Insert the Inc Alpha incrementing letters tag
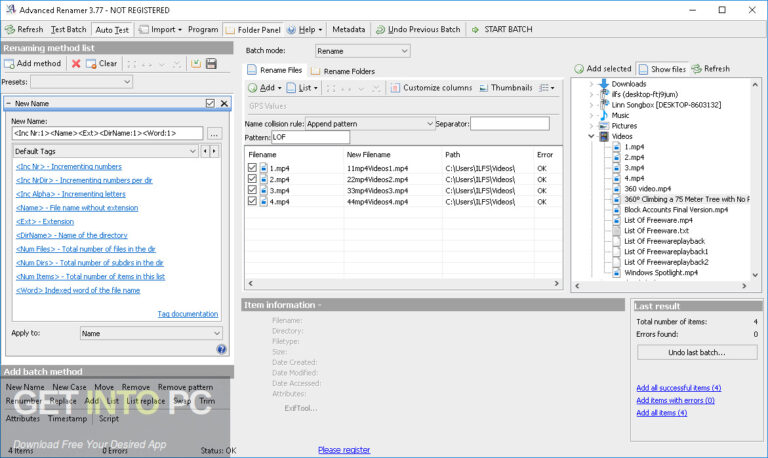Screen dimensions: 768x458 coord(71,194)
